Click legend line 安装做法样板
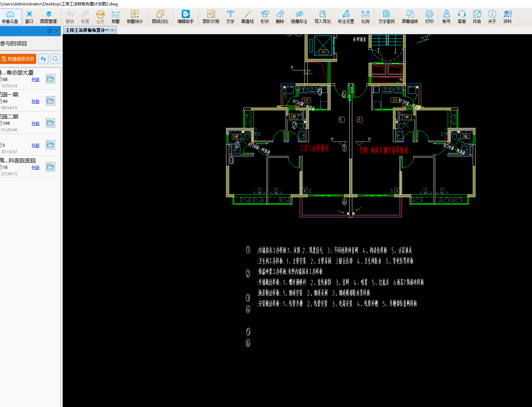 (337, 303)
